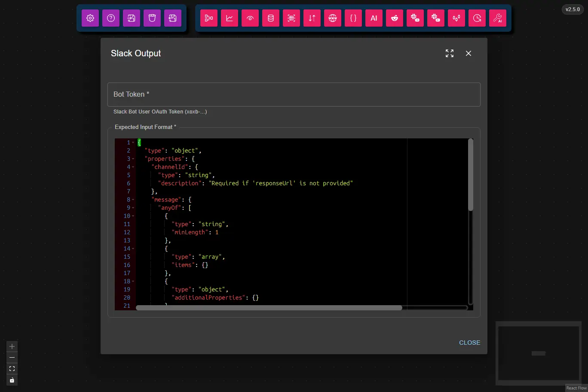Click the horizontal scrollbar of code editor
Screen dimensions: 588x392
269,308
